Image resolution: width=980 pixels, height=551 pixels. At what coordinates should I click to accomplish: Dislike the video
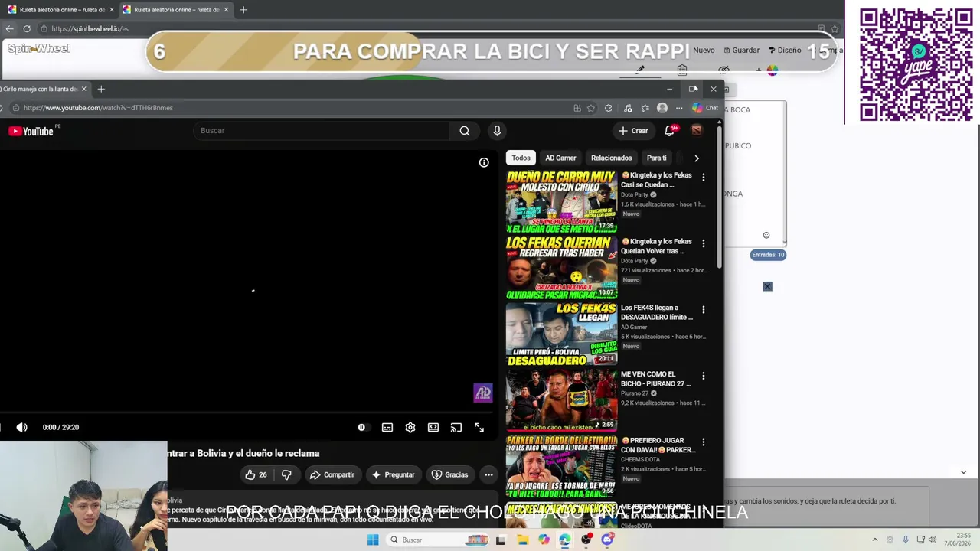click(x=286, y=474)
